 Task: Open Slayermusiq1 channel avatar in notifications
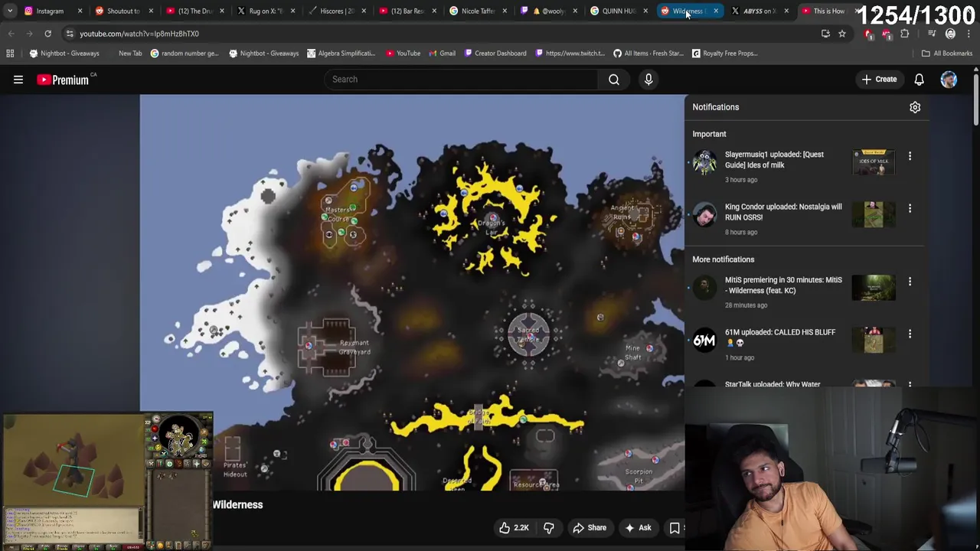(x=704, y=161)
